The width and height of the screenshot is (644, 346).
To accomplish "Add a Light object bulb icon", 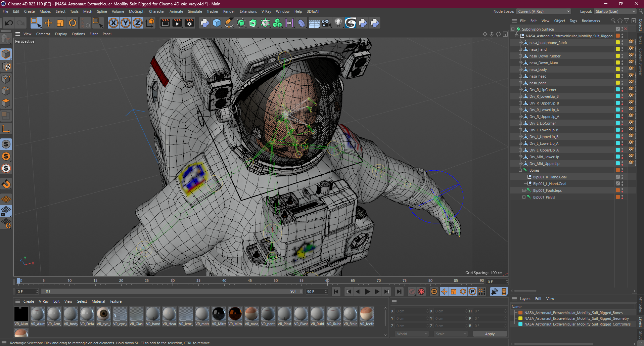I will tap(338, 23).
